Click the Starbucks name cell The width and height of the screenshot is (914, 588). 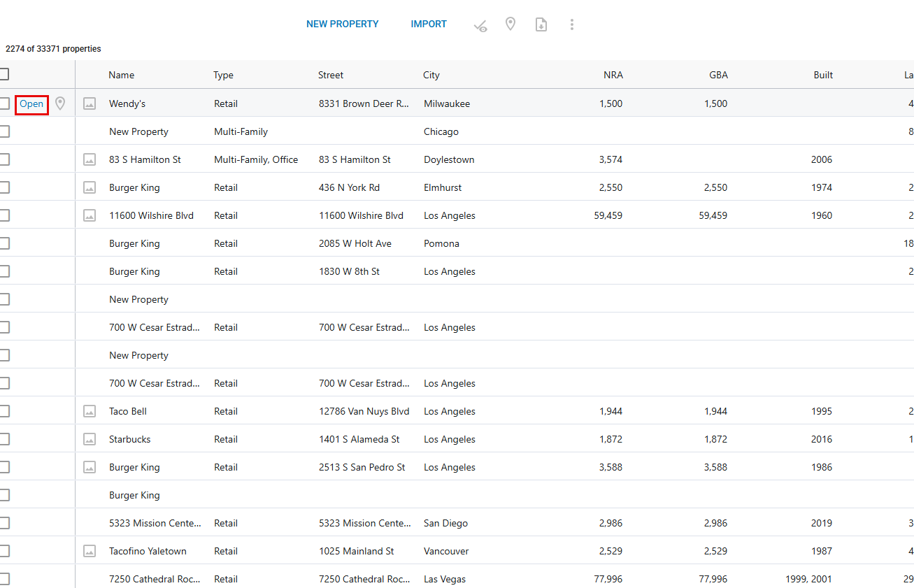coord(130,439)
